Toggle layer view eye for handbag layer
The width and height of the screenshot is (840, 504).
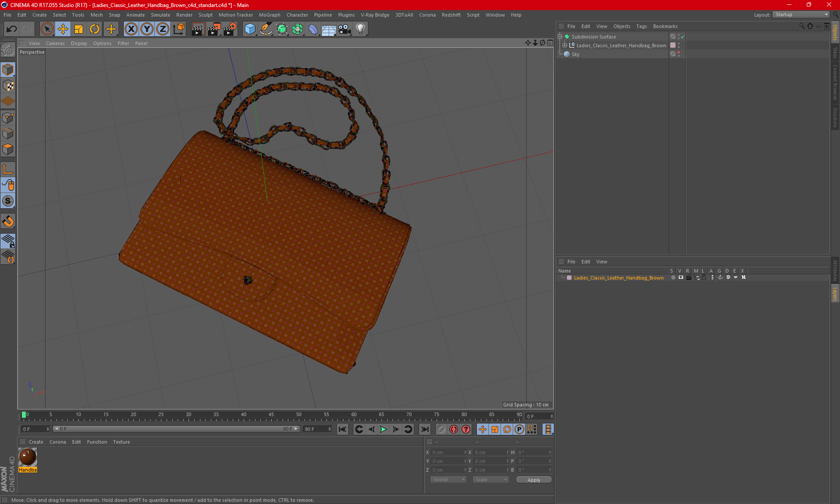(x=681, y=277)
